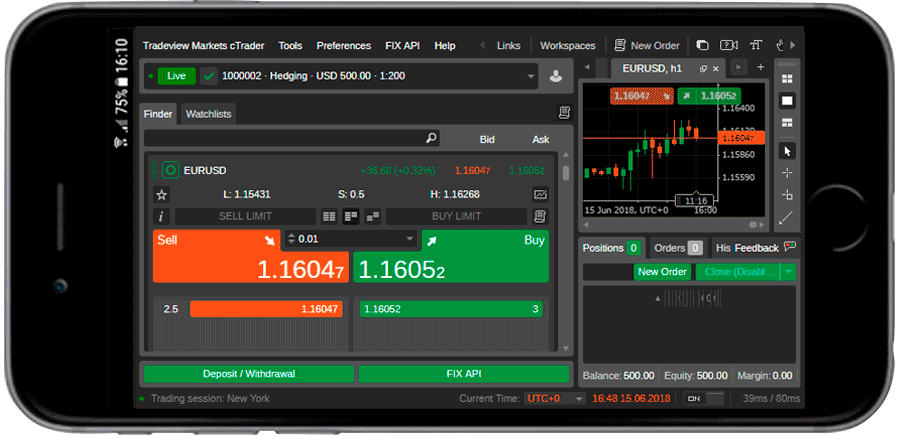This screenshot has width=906, height=438.
Task: Add EURUSD to favorites with star
Action: tap(162, 195)
